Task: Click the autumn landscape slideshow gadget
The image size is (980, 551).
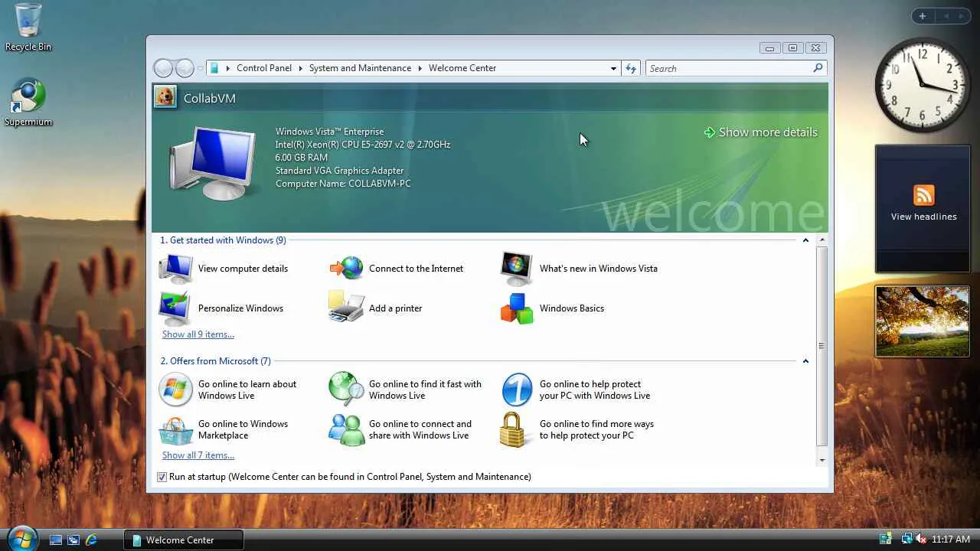Action: pyautogui.click(x=923, y=321)
